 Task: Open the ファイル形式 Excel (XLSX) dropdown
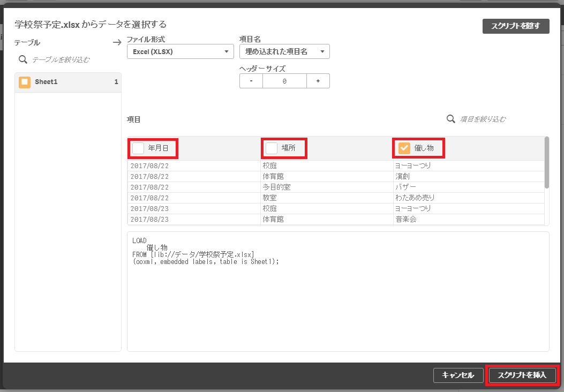(180, 51)
